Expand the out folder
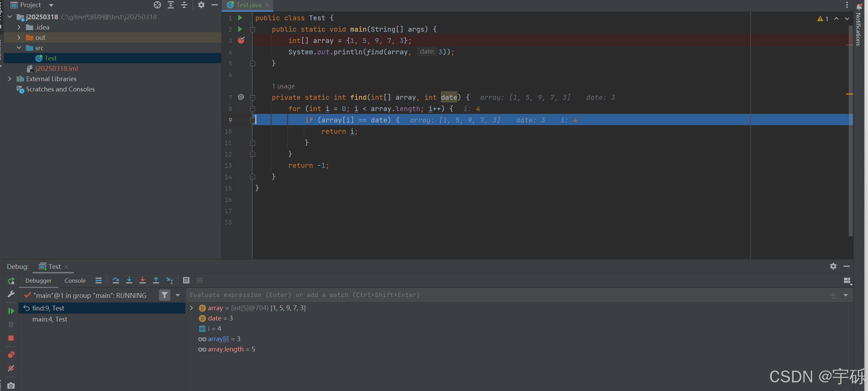Viewport: 868px width, 391px height. click(19, 37)
